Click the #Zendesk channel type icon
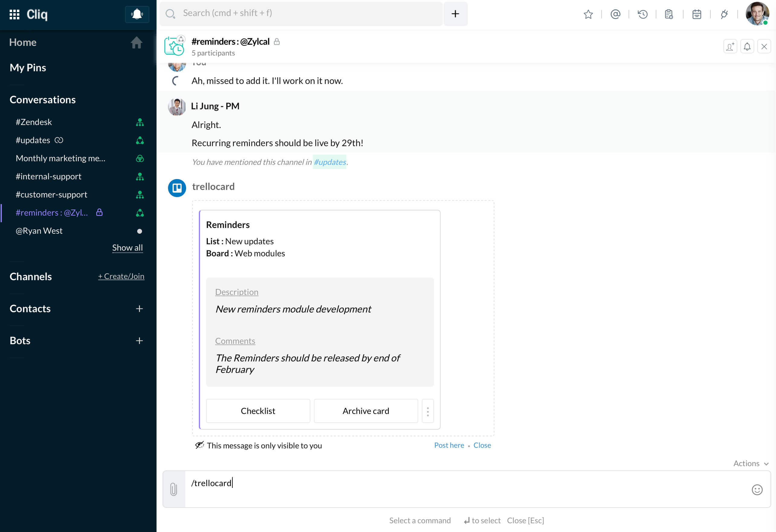 click(x=140, y=122)
